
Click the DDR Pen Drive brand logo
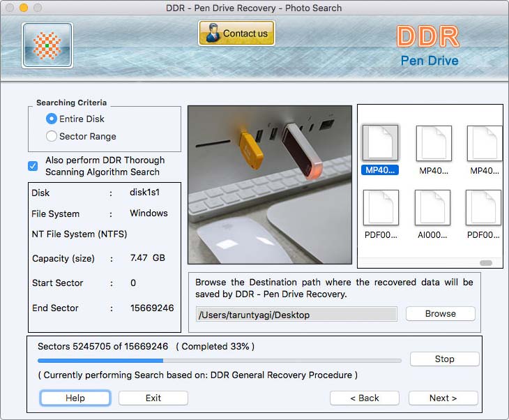point(429,45)
